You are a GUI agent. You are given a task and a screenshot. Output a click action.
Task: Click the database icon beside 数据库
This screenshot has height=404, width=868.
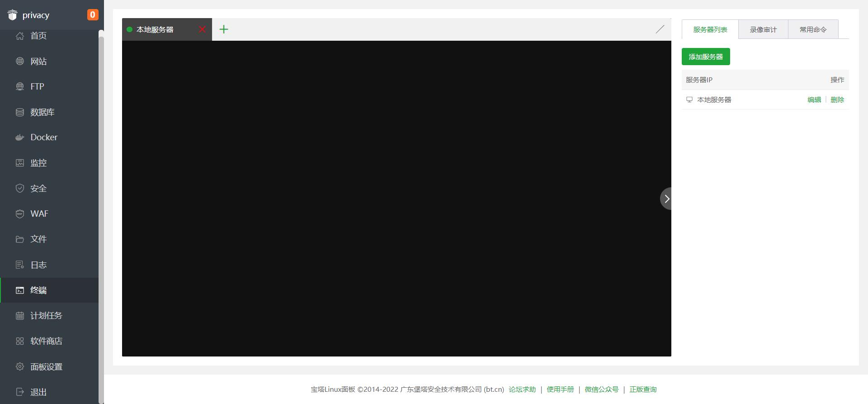point(20,112)
